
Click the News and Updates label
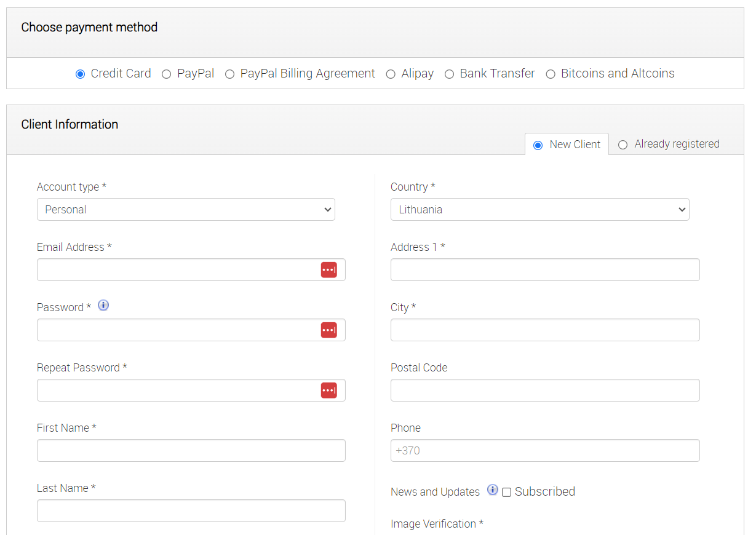(x=435, y=492)
